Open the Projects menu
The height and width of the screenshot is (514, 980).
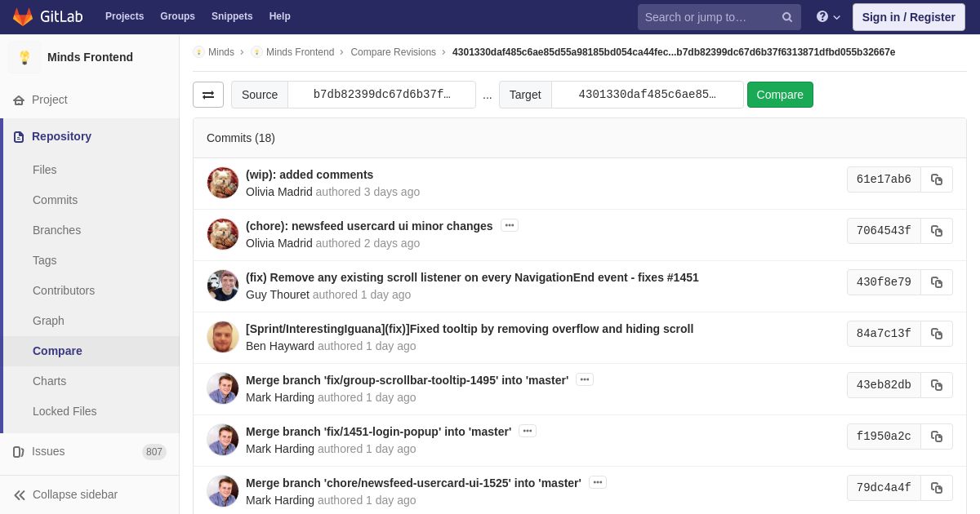click(x=124, y=16)
